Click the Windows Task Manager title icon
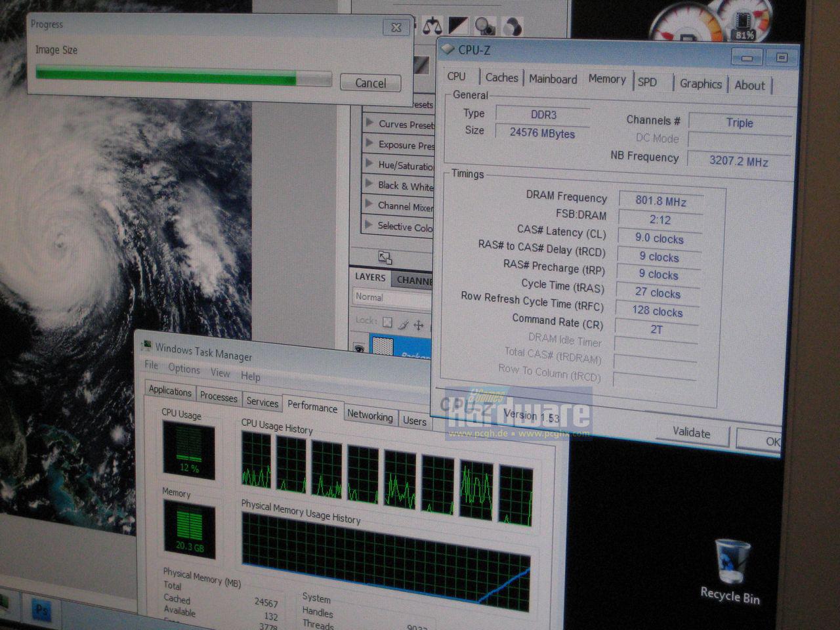 146,345
